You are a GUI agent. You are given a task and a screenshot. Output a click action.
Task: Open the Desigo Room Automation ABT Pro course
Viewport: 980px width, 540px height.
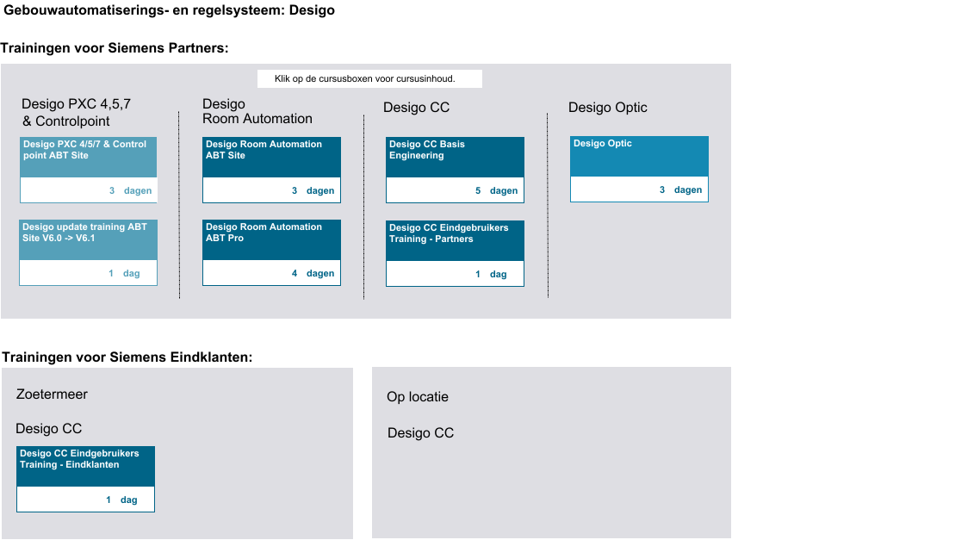coord(271,240)
